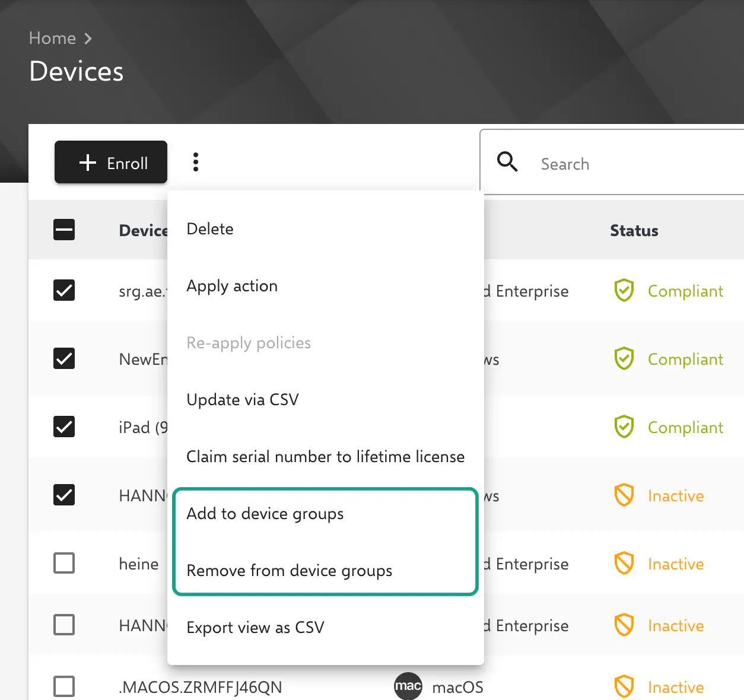The height and width of the screenshot is (700, 744).
Task: Select Apply action menu entry
Action: [x=326, y=286]
